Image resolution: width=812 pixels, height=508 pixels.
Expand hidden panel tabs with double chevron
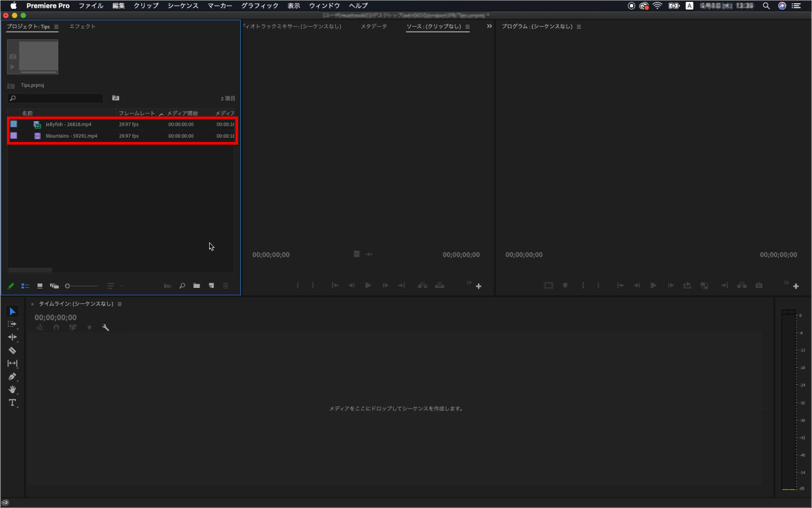pos(489,27)
